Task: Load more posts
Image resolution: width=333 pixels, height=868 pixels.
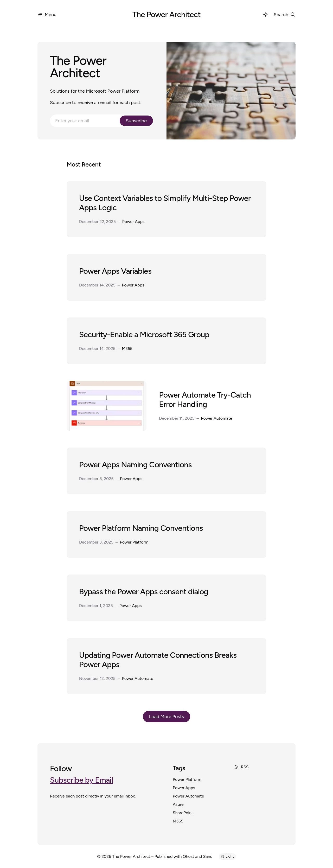Action: tap(166, 716)
